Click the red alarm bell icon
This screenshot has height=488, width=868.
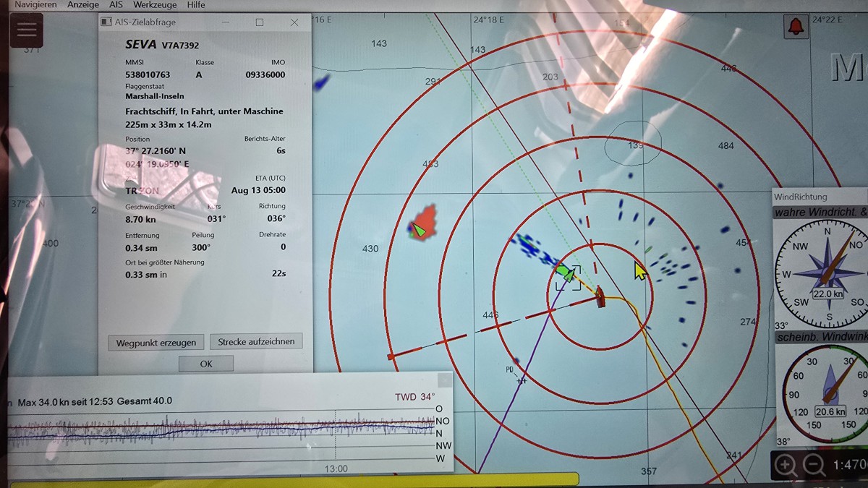click(796, 27)
